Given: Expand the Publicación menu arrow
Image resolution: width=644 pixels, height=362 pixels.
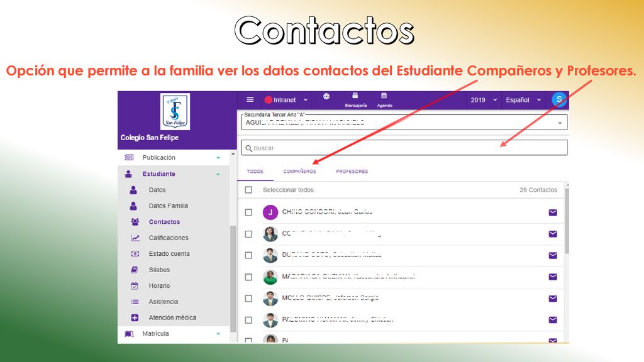Looking at the screenshot, I should [x=218, y=158].
